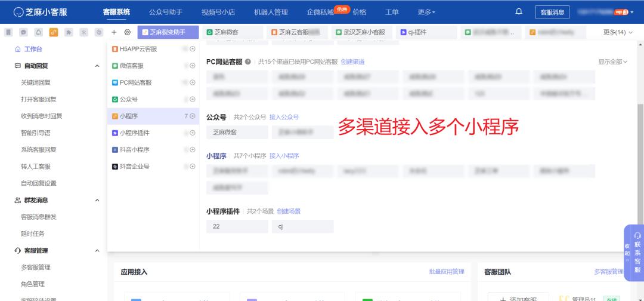Select the 芝麻微客 公众号 chip
644x301 pixels.
[x=237, y=133]
